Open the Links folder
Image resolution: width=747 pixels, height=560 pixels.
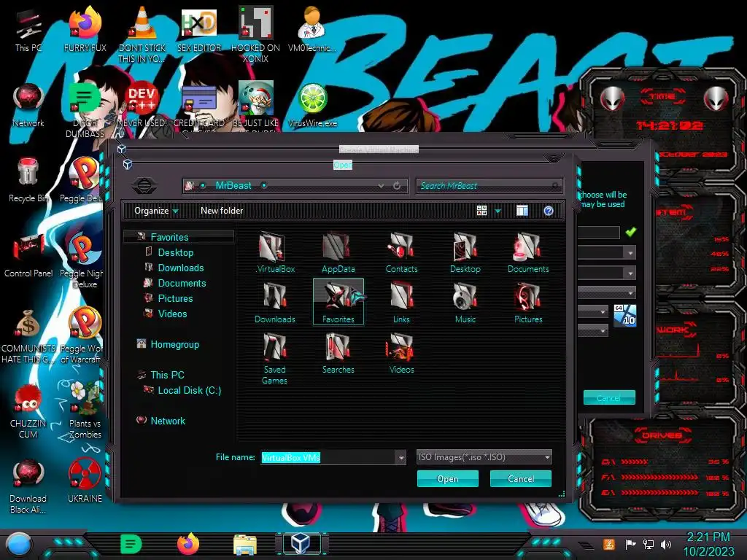point(401,303)
